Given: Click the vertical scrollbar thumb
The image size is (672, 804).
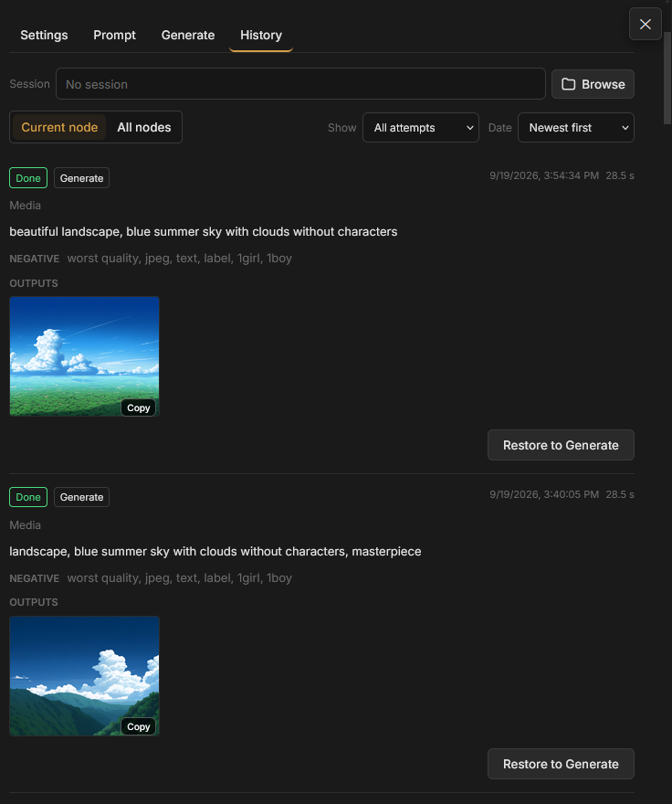Looking at the screenshot, I should (x=667, y=78).
